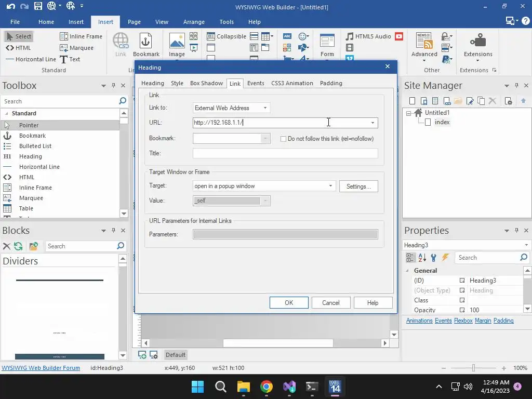This screenshot has height=399, width=532.
Task: Click New Page icon in Site Manager
Action: pos(412,101)
